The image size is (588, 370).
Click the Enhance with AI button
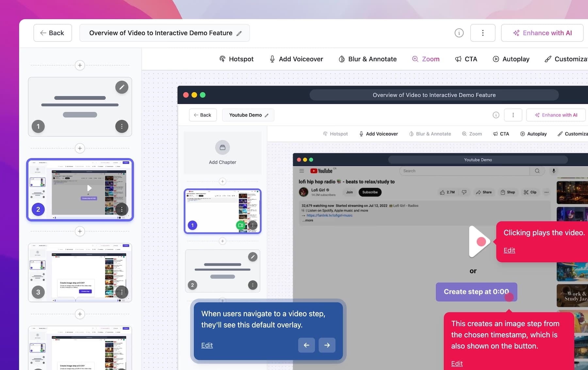pyautogui.click(x=542, y=33)
